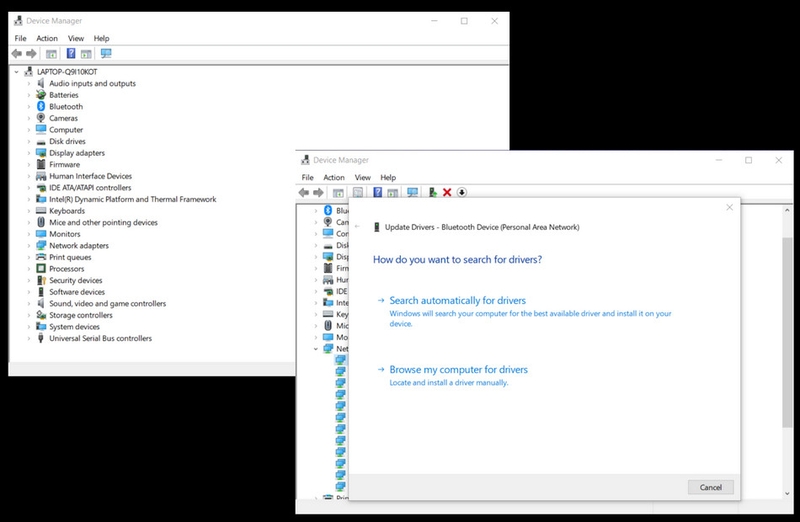The width and height of the screenshot is (800, 522).
Task: Click Enable device green icon in right toolbar
Action: (x=433, y=192)
